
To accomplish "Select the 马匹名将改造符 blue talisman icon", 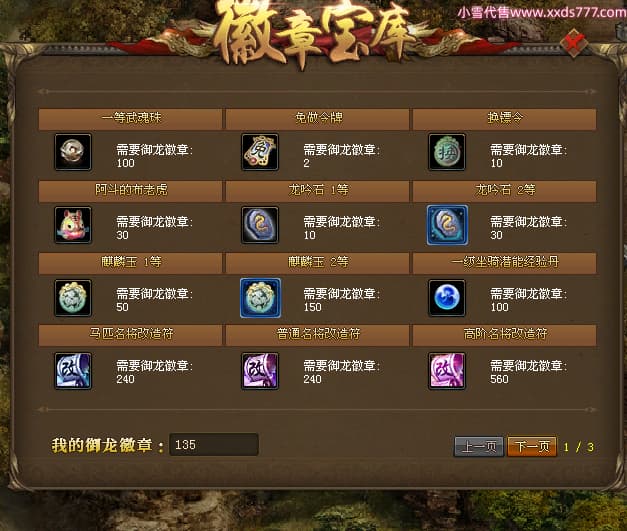I will [73, 371].
